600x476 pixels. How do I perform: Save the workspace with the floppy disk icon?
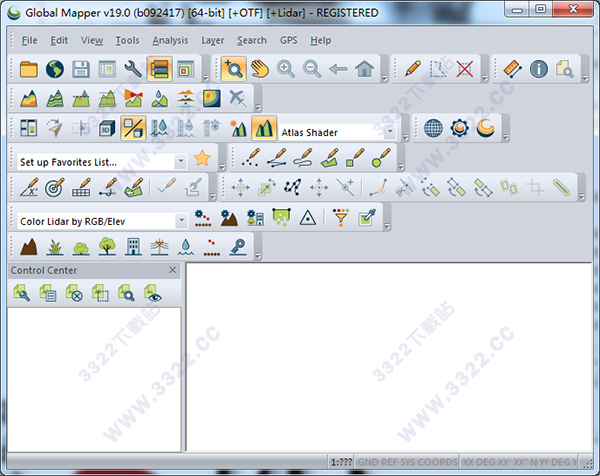click(81, 69)
